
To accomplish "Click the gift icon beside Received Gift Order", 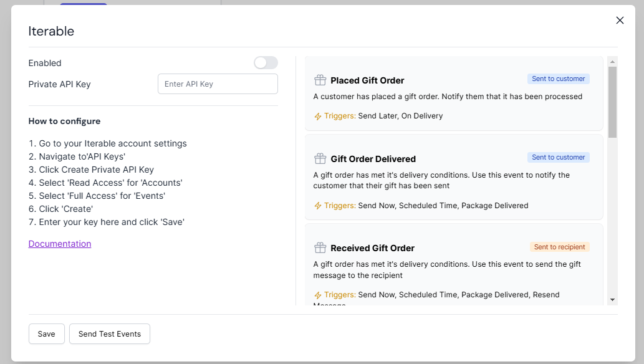I will (320, 247).
